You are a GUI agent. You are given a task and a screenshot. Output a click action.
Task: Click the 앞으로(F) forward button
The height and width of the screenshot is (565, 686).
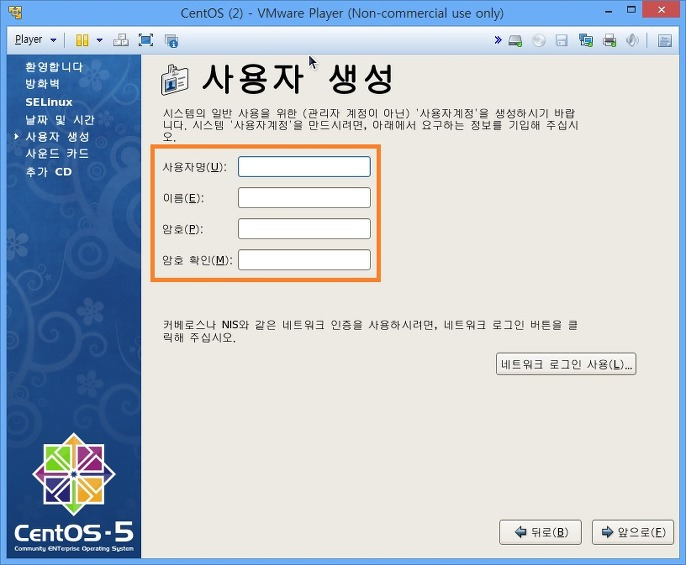[633, 532]
